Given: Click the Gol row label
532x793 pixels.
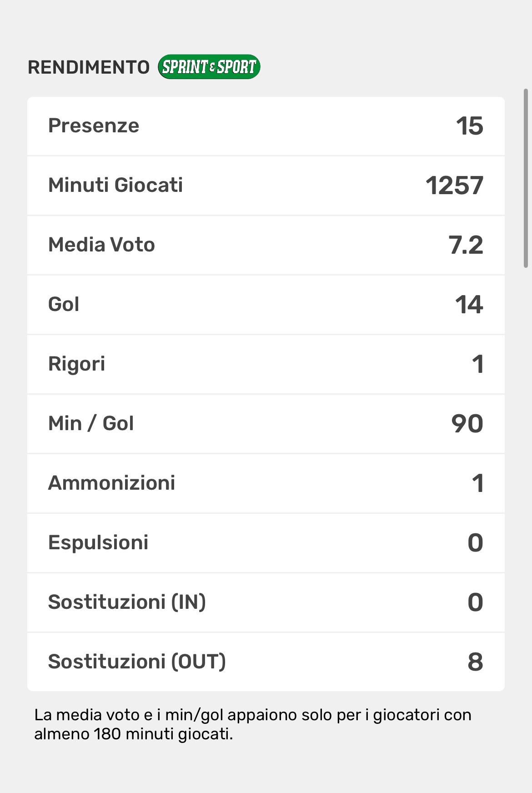Looking at the screenshot, I should 64,304.
